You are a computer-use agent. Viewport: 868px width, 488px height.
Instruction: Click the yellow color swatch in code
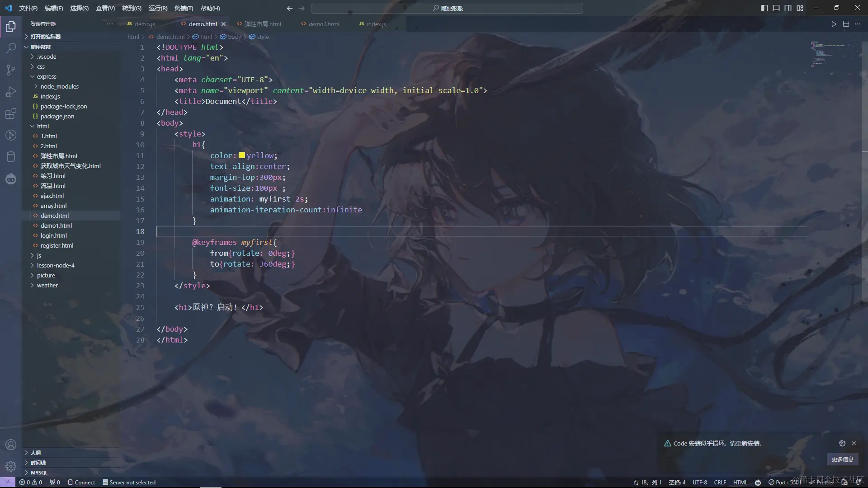[x=242, y=155]
